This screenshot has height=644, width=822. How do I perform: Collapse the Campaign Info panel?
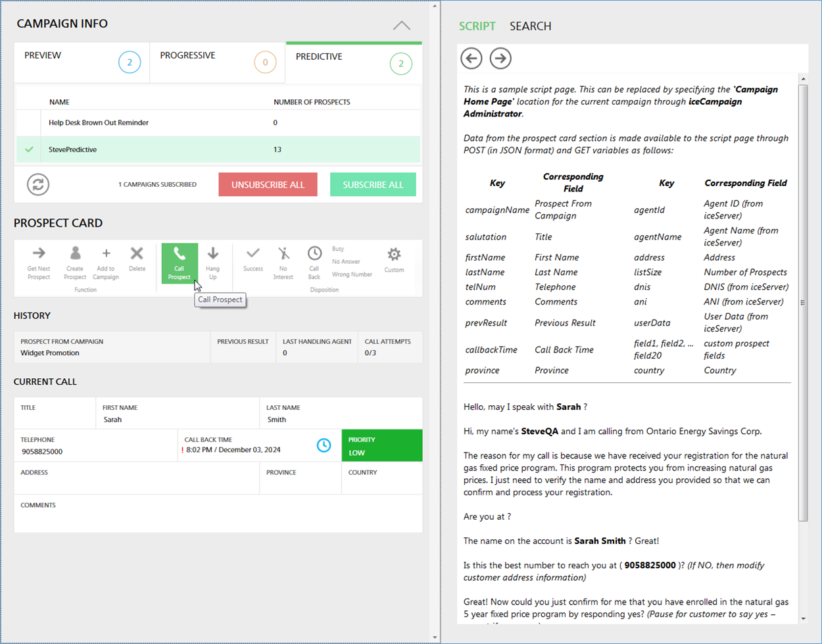coord(401,26)
